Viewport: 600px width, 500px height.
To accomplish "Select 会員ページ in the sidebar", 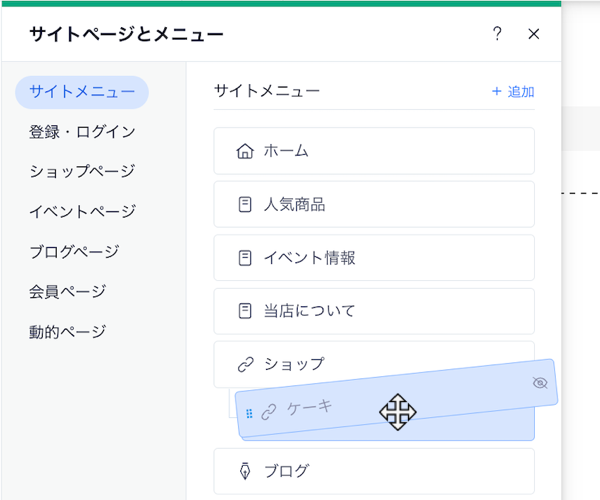I will 67,292.
